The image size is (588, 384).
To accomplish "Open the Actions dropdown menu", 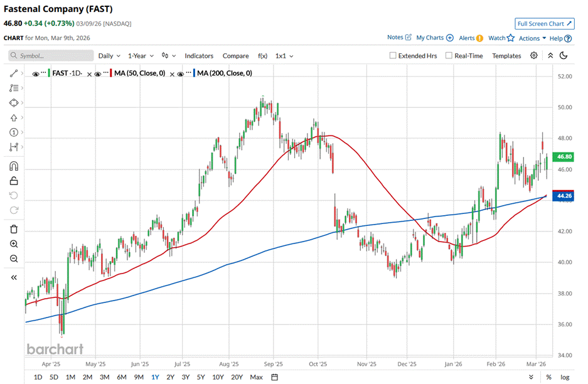I will 532,38.
